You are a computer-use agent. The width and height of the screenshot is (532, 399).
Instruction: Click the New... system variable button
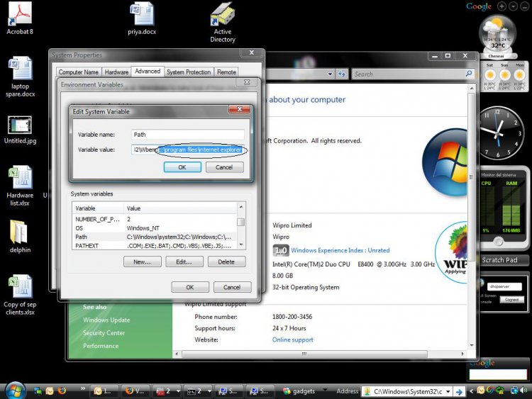pos(142,262)
